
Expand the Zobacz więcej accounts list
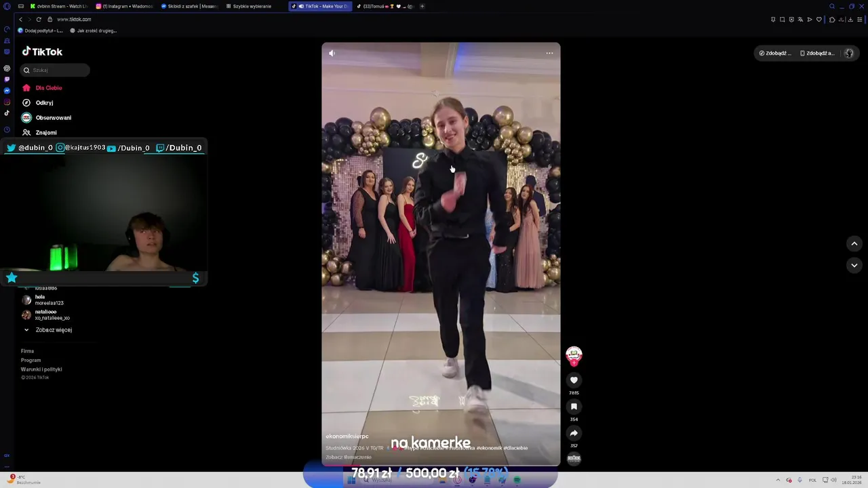48,329
